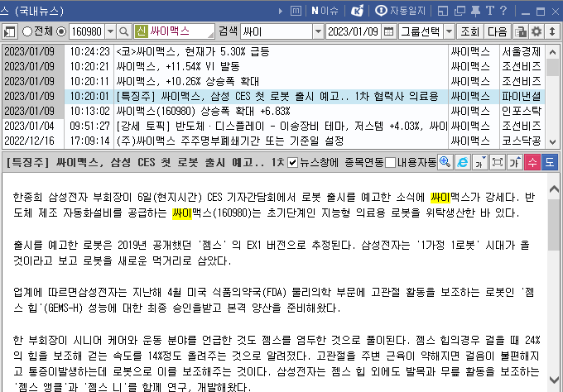Click the news list scrollbar thumb
Viewport: 563px width, 392px height.
point(552,68)
